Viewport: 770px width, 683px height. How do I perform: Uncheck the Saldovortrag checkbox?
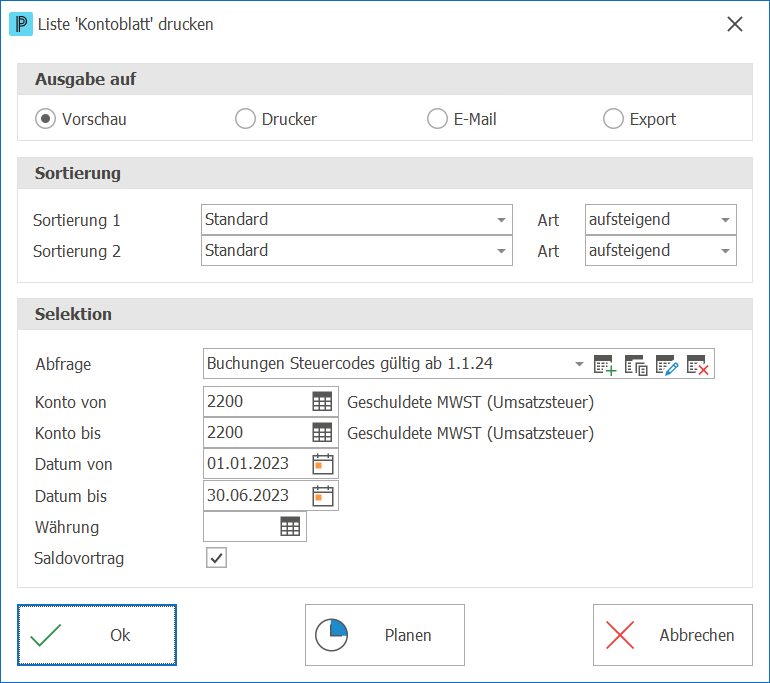tap(216, 558)
